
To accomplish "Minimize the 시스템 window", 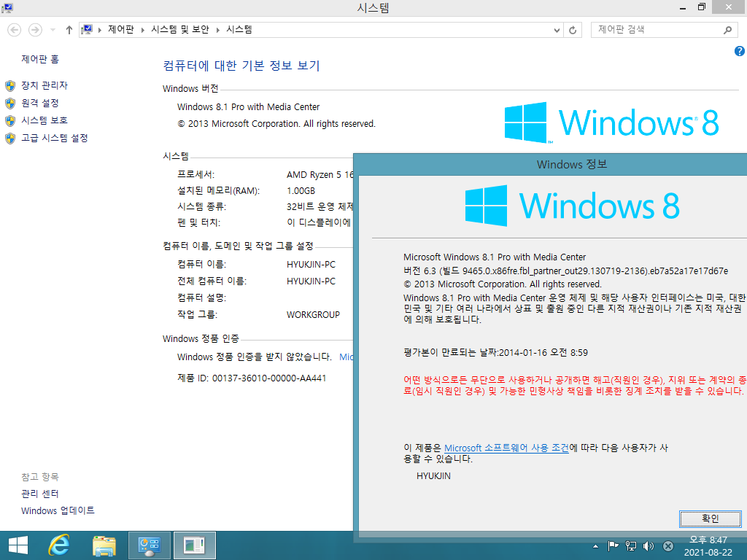I will click(683, 7).
